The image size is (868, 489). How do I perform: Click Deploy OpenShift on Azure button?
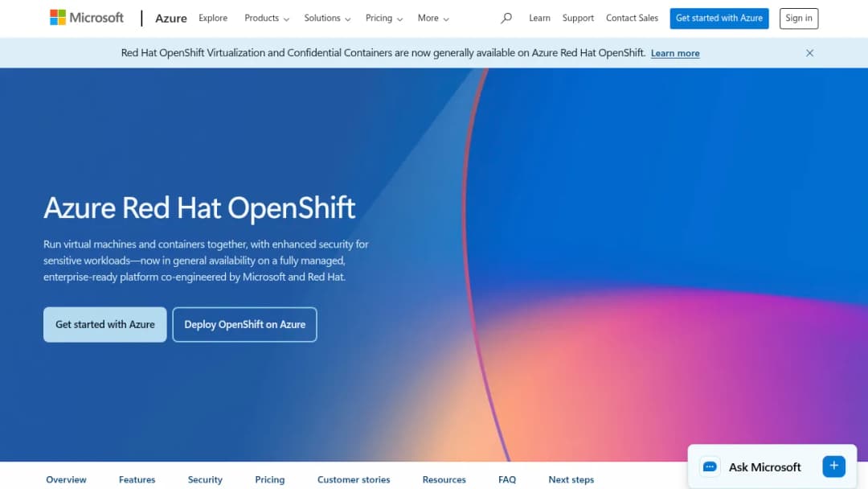point(244,324)
